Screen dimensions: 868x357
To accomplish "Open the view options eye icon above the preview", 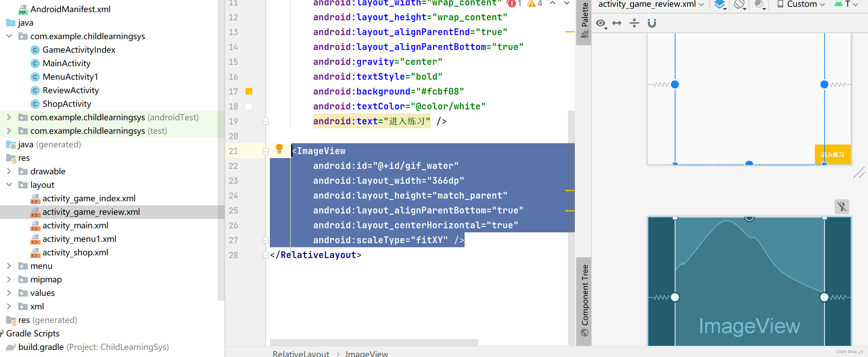I will 601,24.
